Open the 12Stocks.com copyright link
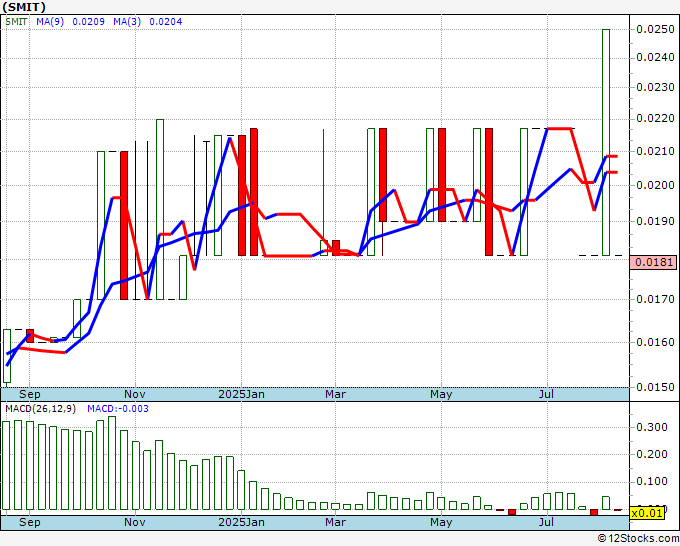Screen dimensions: 680x546 coord(638,538)
